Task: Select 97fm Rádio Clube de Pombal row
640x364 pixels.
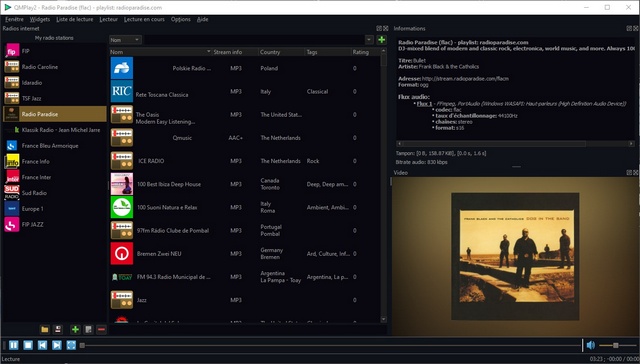Action: tap(244, 231)
